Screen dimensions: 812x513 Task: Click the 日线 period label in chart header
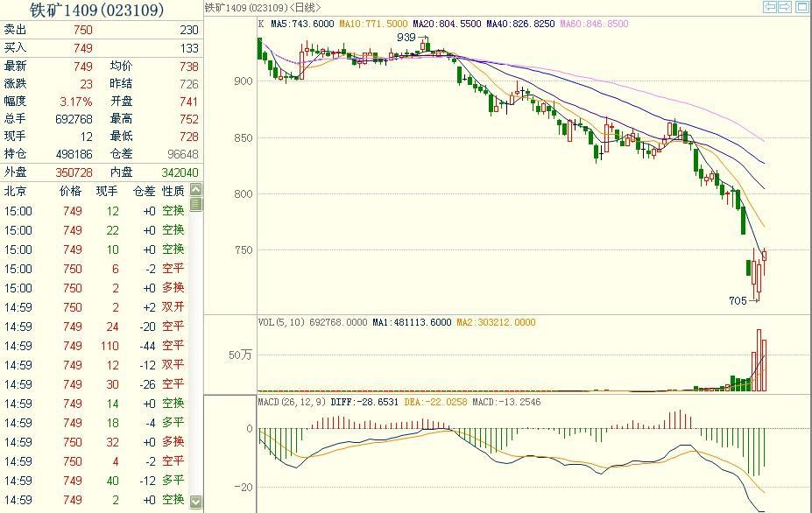305,8
